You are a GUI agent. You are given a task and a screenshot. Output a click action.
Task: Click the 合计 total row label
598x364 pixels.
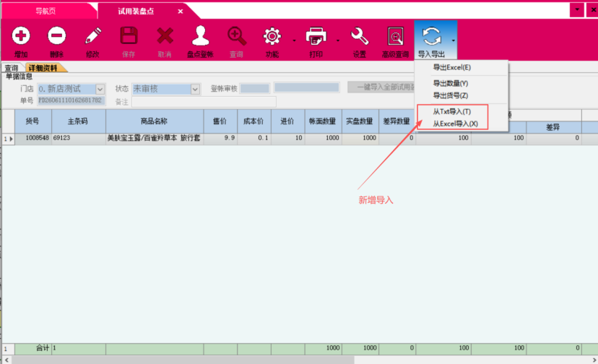(x=42, y=348)
